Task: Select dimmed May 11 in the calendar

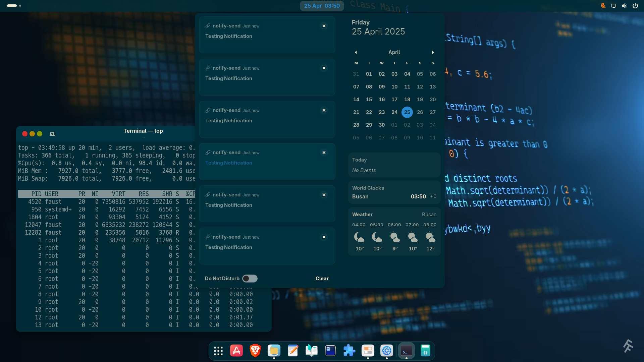Action: tap(433, 138)
